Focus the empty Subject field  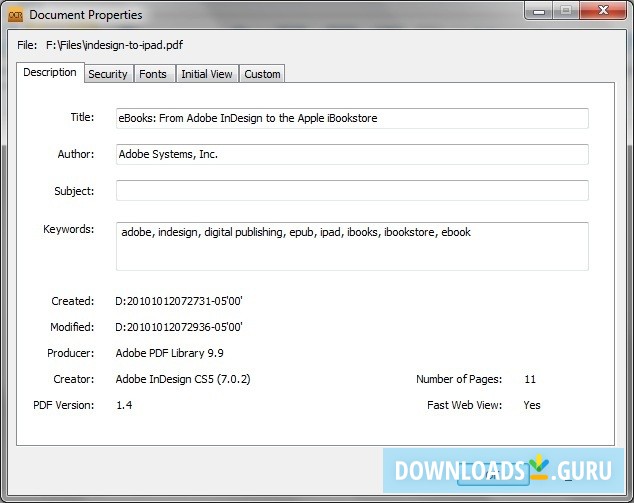(x=352, y=190)
